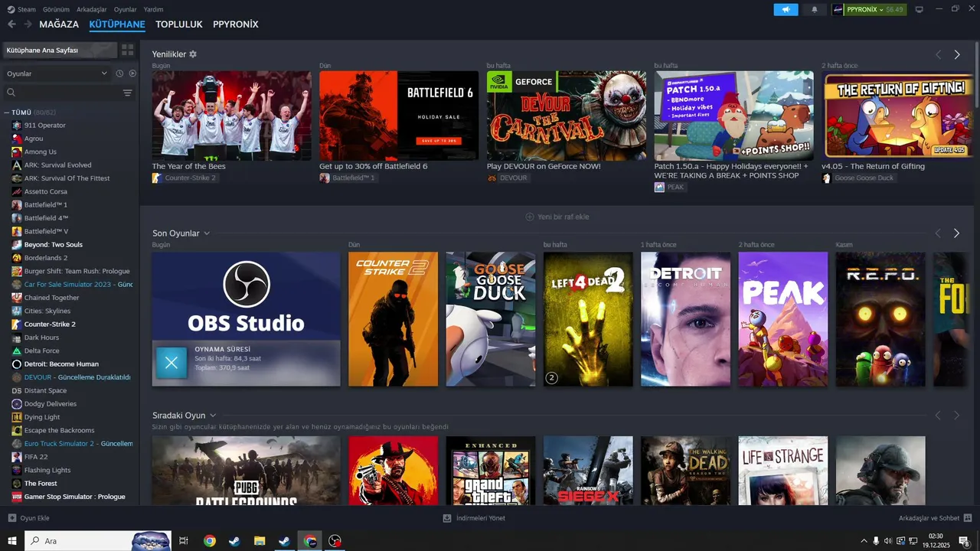The width and height of the screenshot is (980, 551).
Task: Click the library search field
Action: [x=62, y=93]
